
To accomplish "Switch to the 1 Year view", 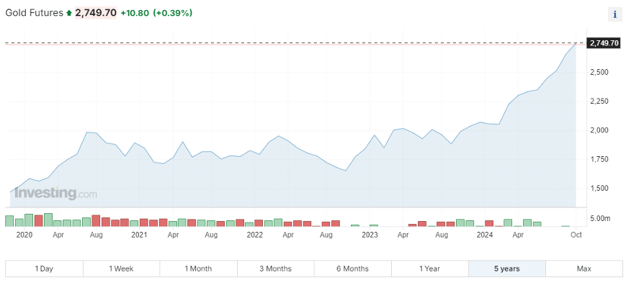I will [429, 269].
